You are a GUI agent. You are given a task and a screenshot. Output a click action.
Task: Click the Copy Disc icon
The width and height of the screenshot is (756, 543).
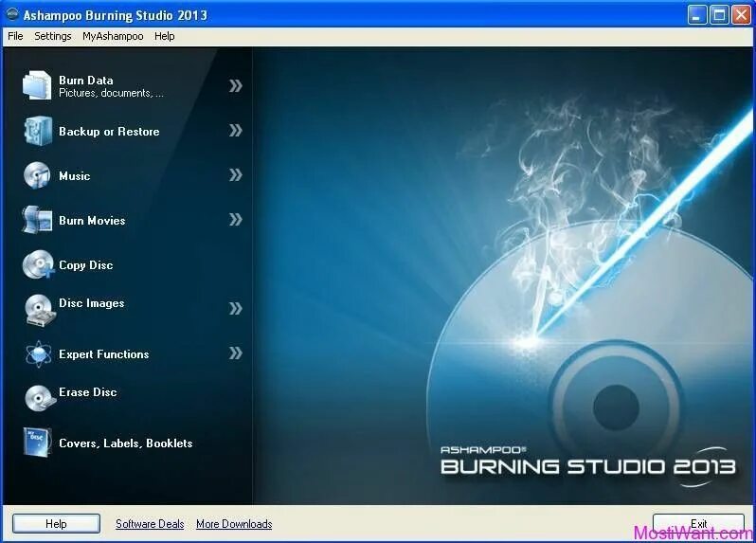[x=38, y=264]
